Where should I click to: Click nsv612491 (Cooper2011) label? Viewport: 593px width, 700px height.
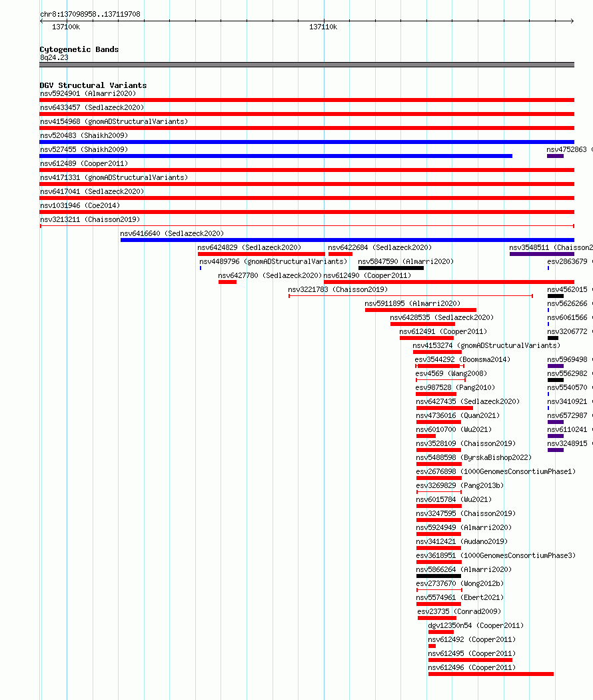point(443,332)
